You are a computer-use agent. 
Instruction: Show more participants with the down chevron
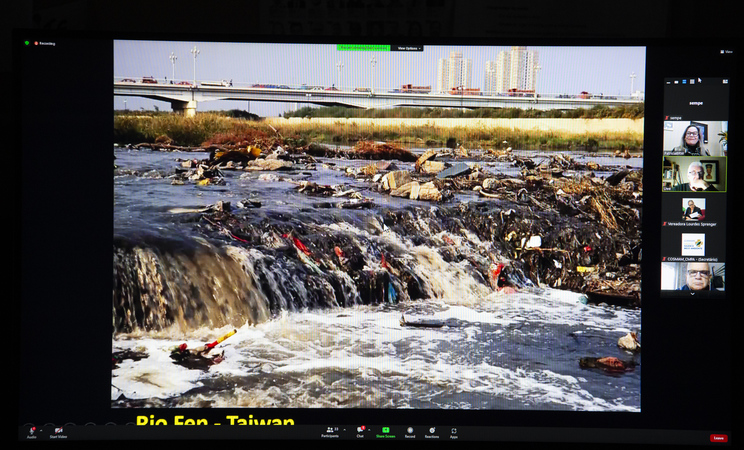click(x=692, y=294)
